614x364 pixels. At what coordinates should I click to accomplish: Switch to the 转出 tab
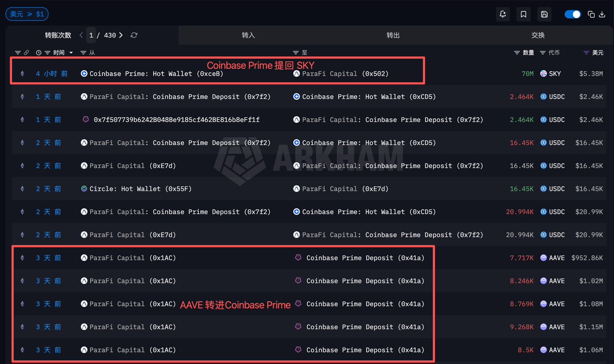pos(393,35)
